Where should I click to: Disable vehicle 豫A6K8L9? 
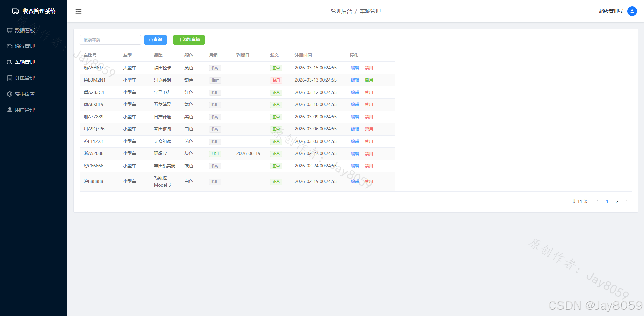coord(369,105)
